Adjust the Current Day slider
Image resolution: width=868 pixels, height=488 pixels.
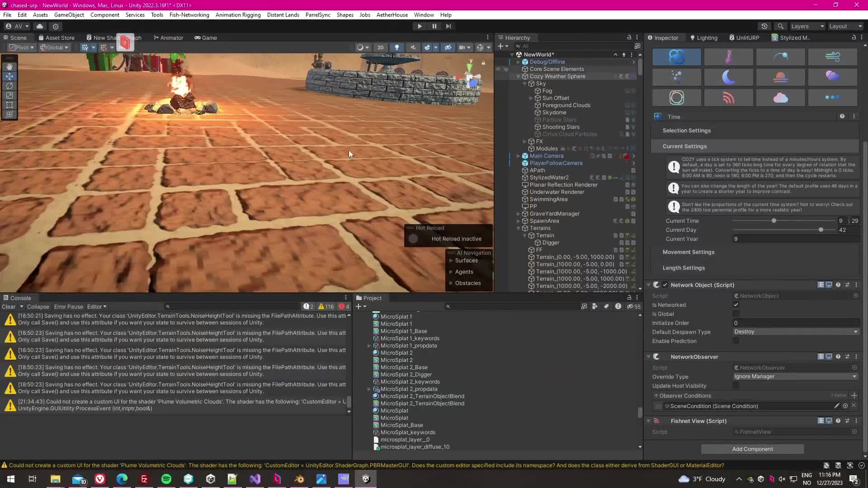(x=821, y=230)
